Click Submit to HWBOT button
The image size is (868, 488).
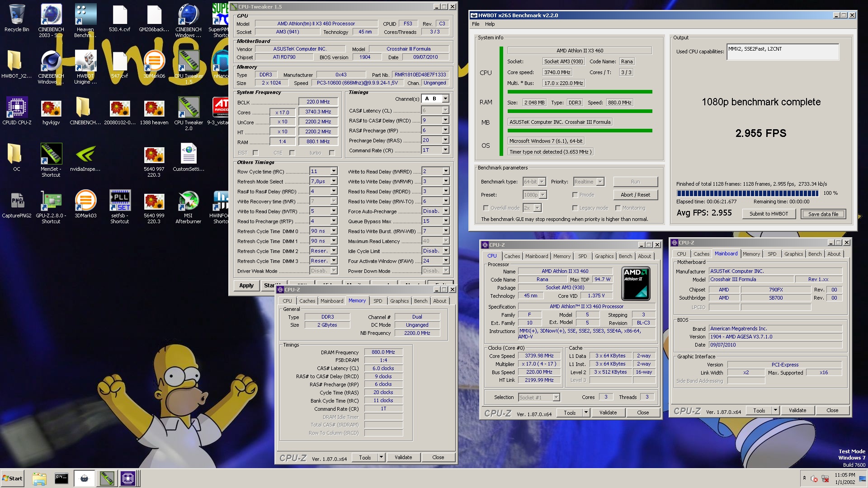pos(769,214)
